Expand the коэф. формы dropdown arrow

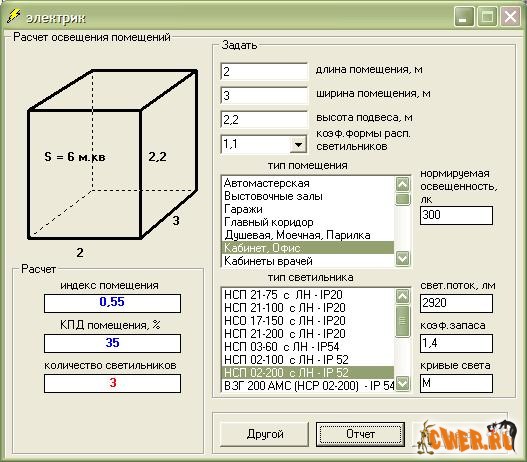(x=298, y=144)
